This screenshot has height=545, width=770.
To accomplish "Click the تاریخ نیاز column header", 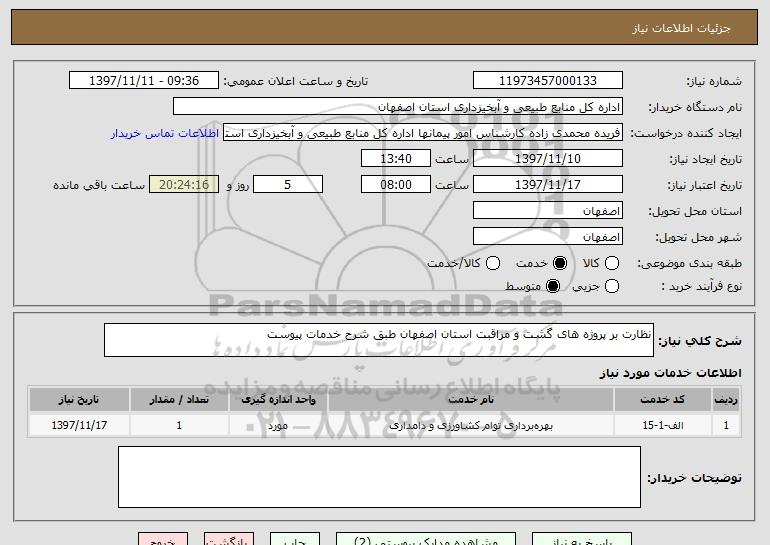I will click(x=79, y=400).
